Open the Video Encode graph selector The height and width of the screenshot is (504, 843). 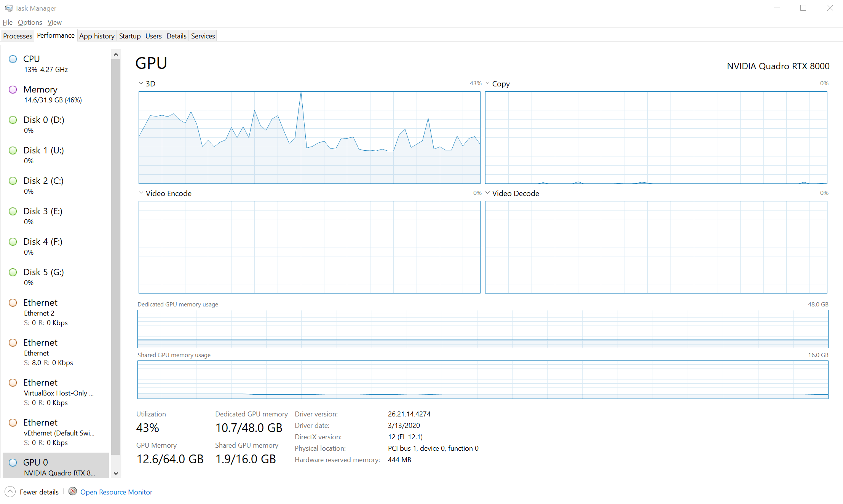(140, 193)
